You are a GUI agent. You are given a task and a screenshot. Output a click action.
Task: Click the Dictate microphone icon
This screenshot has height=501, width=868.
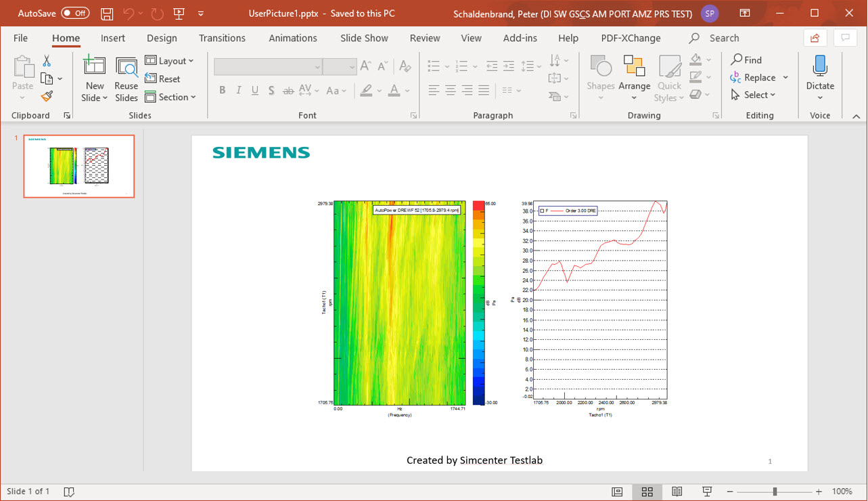coord(820,66)
